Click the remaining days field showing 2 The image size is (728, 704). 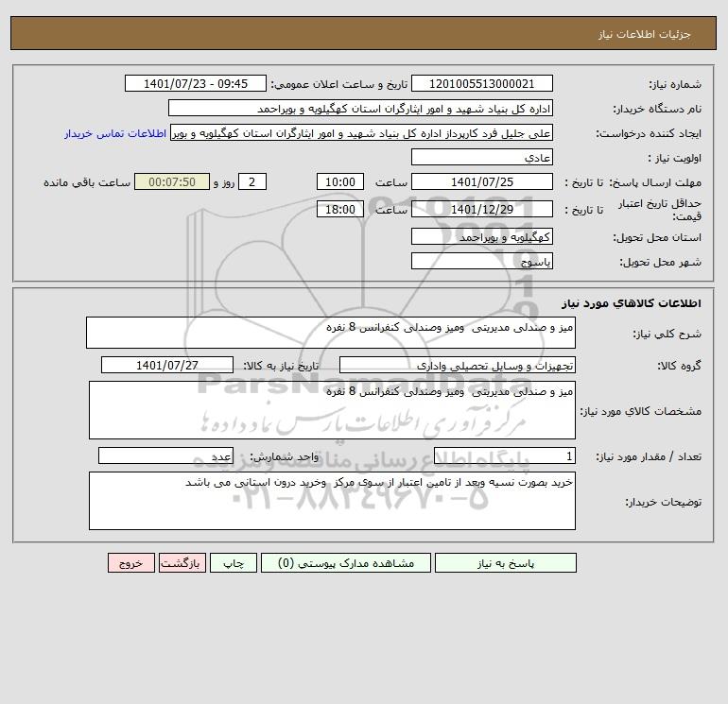[x=252, y=182]
